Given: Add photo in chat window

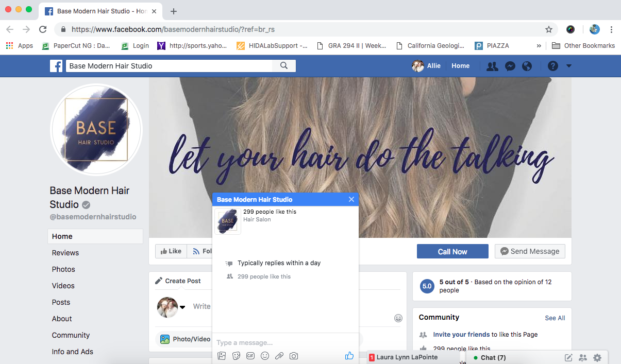Looking at the screenshot, I should point(222,356).
